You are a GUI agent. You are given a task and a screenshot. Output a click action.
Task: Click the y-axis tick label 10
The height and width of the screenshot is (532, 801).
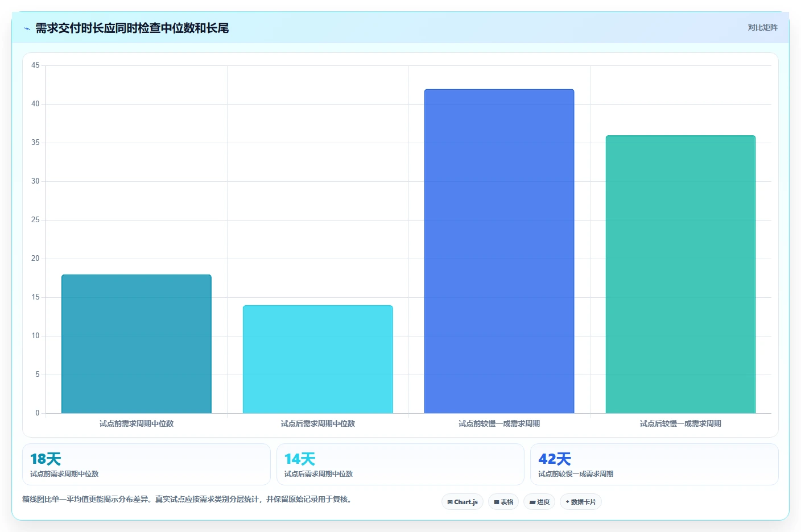coord(35,336)
